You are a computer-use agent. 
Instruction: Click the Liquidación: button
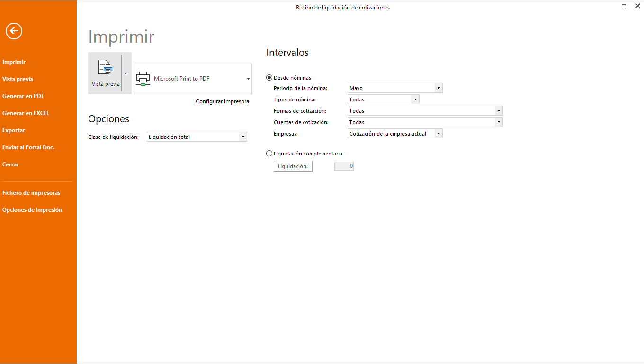pyautogui.click(x=293, y=166)
